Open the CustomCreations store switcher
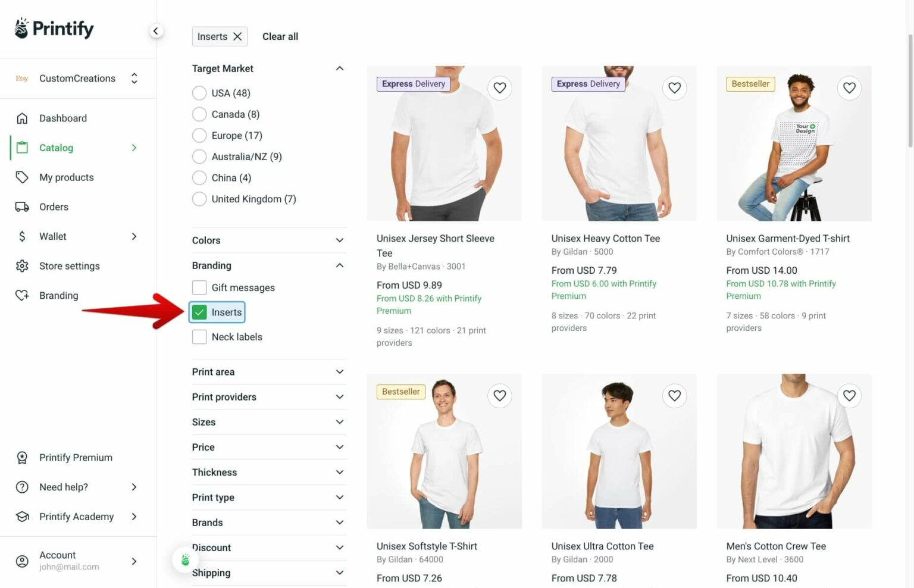 click(77, 79)
